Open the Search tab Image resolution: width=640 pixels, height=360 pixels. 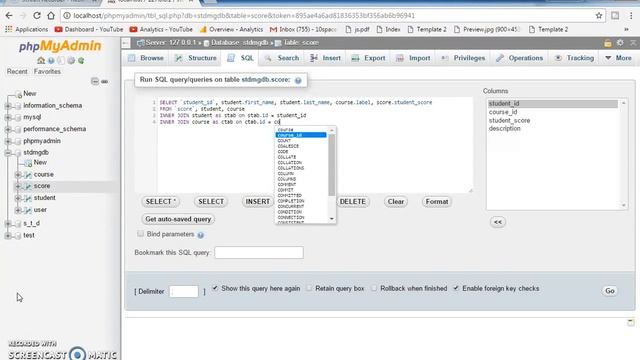tap(282, 58)
